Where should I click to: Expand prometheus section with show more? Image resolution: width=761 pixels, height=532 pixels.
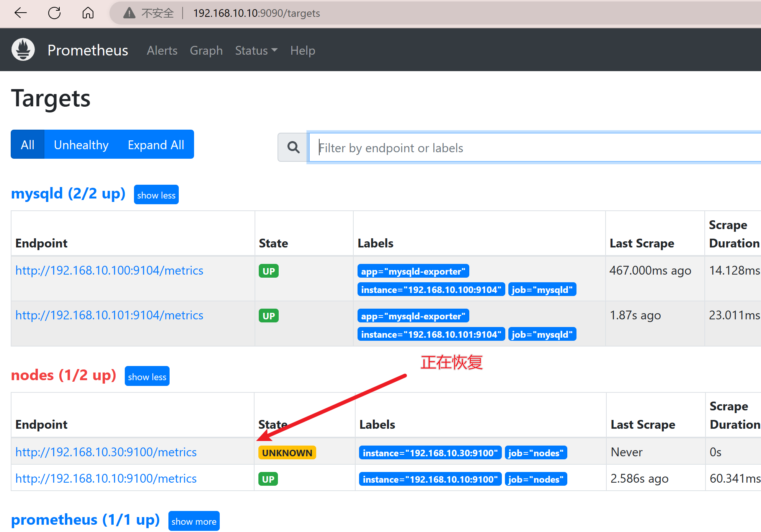click(194, 521)
